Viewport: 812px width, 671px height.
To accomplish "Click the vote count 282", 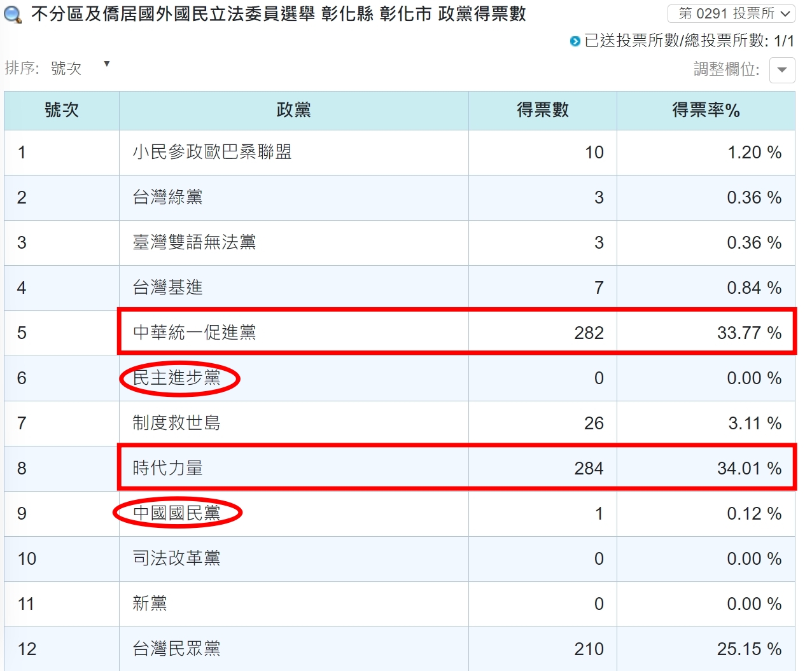I will coord(589,333).
